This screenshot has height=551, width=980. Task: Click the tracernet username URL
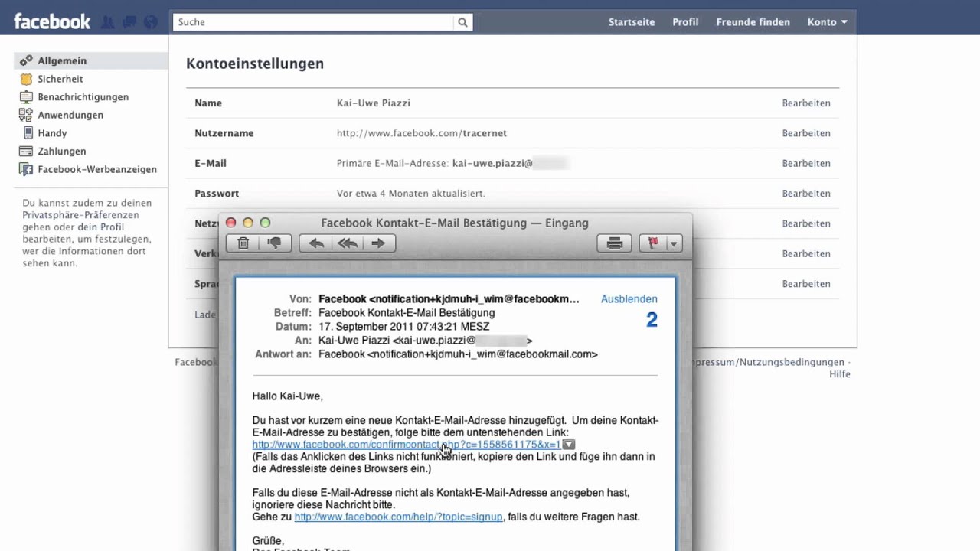pos(422,133)
